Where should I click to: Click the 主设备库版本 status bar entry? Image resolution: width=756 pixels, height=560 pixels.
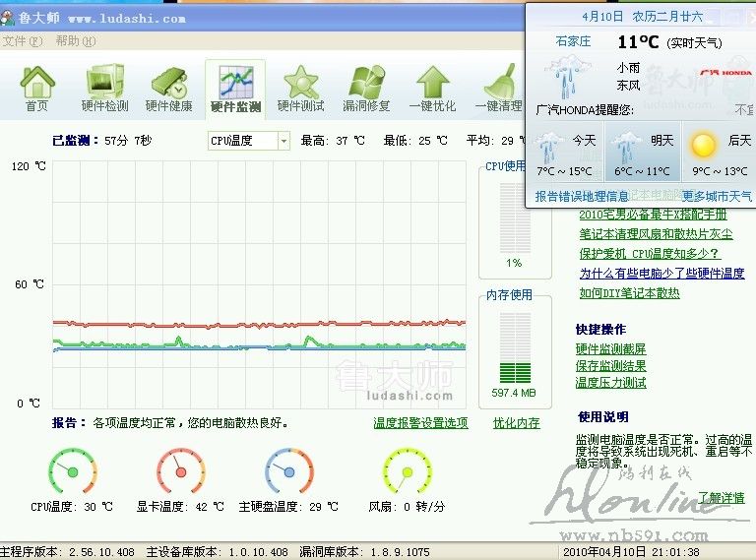[x=217, y=552]
